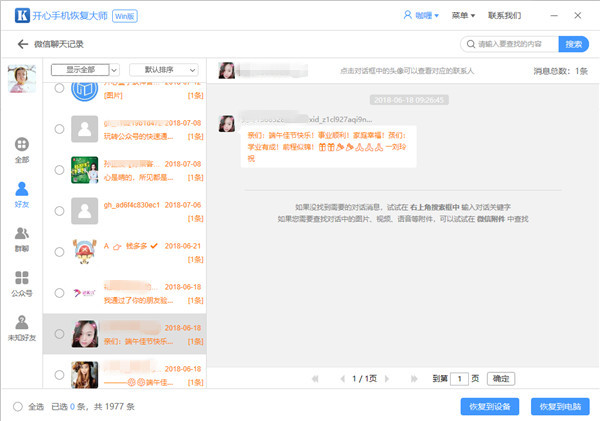This screenshot has height=421, width=600.
Task: Click the search magnifier icon
Action: click(471, 44)
